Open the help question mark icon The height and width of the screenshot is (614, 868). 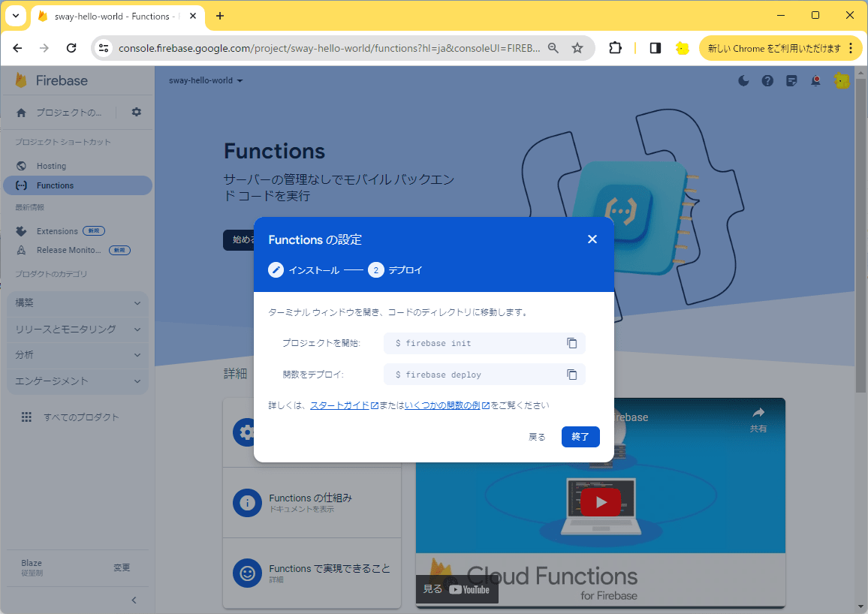(767, 81)
